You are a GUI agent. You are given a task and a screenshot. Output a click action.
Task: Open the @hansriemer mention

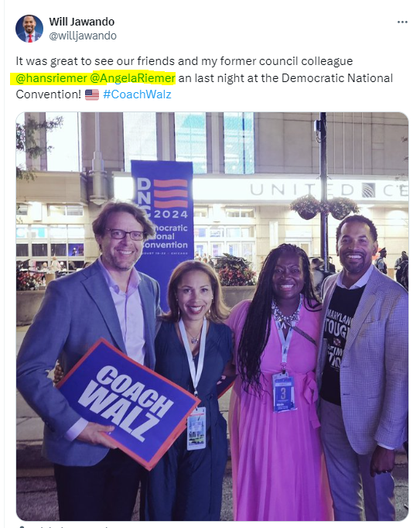[x=52, y=78]
